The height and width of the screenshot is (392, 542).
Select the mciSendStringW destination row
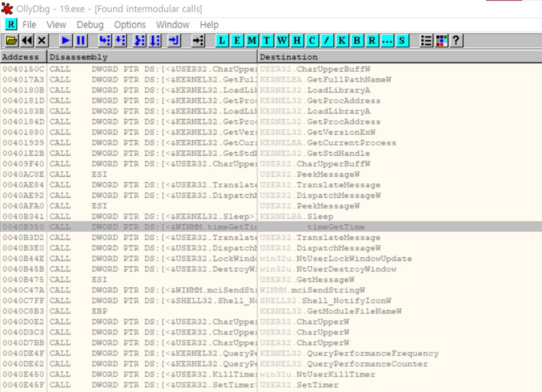point(271,290)
